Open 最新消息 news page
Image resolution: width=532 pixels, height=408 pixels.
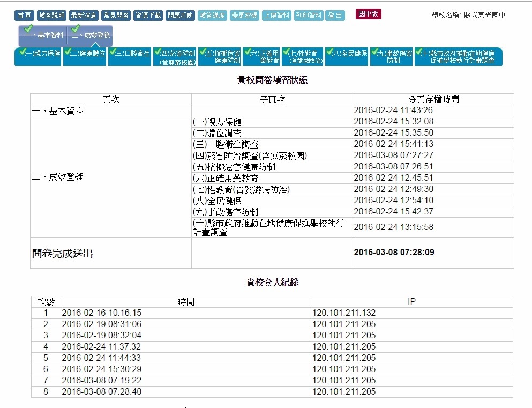click(x=84, y=16)
